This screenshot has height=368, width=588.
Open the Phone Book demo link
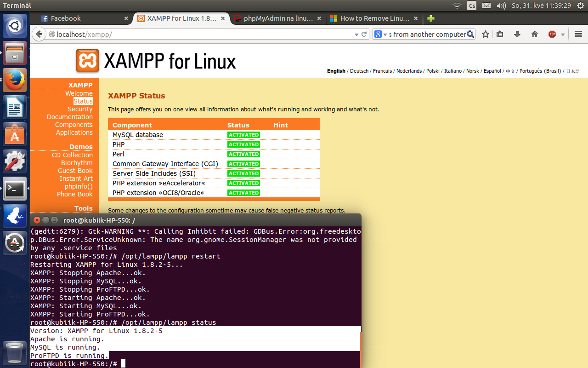[75, 194]
